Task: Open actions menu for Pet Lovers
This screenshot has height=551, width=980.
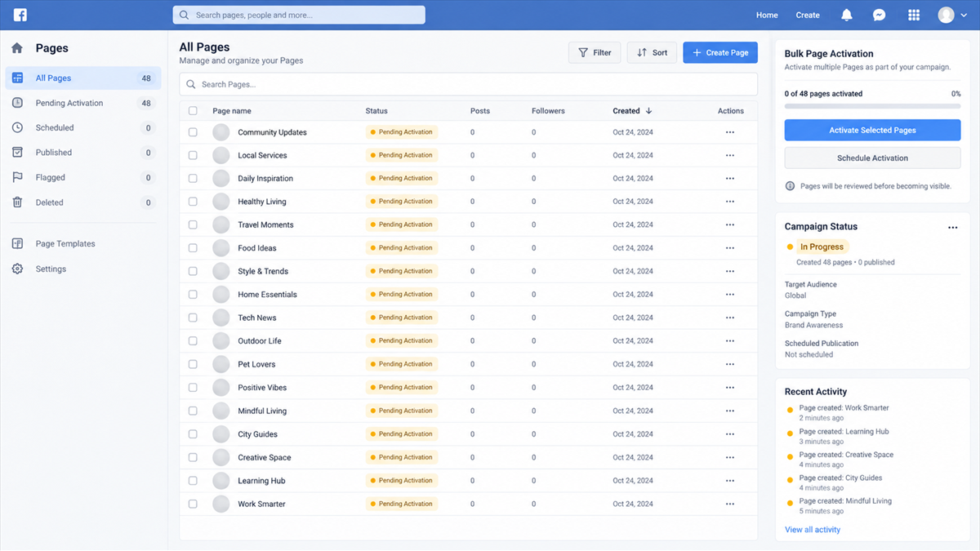Action: [730, 364]
